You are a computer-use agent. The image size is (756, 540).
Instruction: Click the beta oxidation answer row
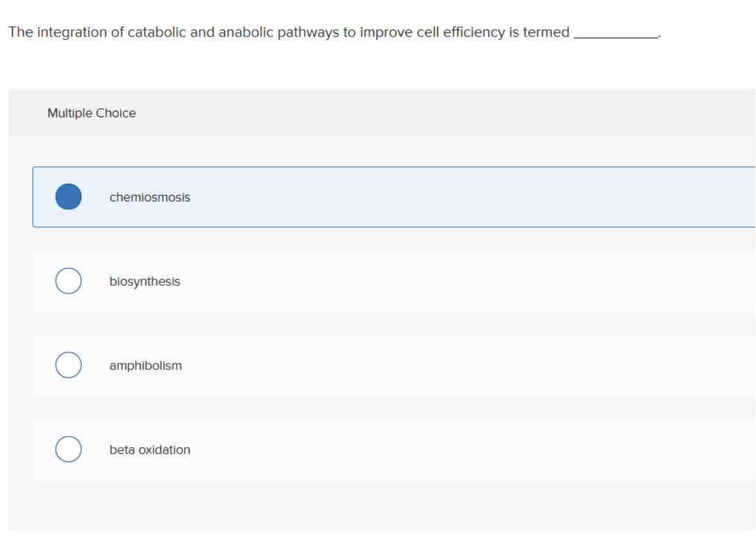click(x=372, y=449)
